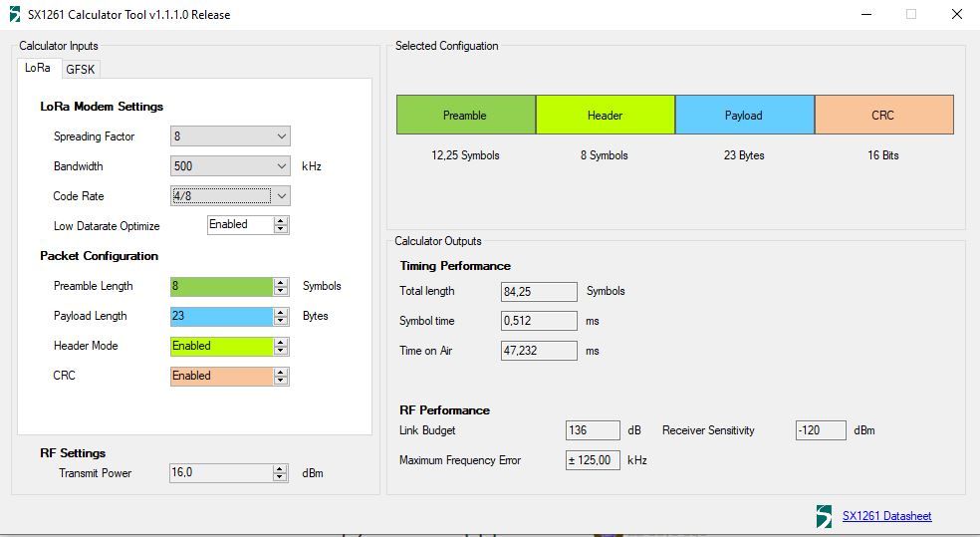This screenshot has height=537, width=980.
Task: Toggle Header Mode with up arrow
Action: 281,342
